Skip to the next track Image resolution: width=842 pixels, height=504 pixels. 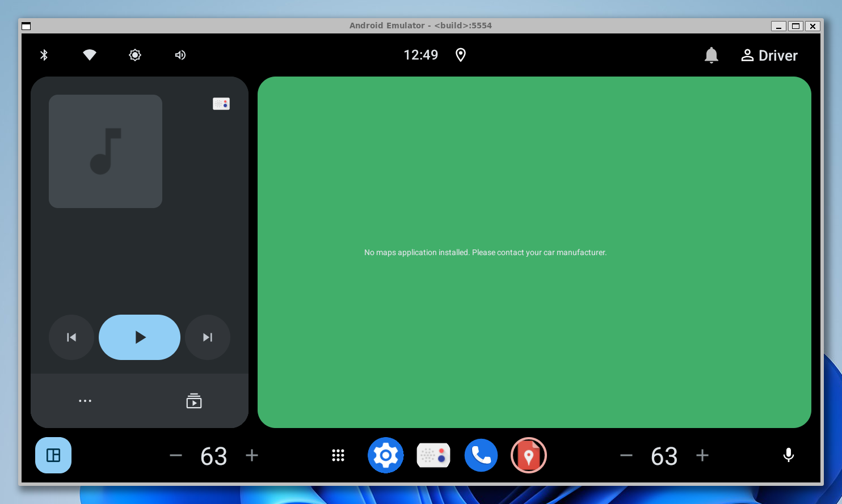207,337
